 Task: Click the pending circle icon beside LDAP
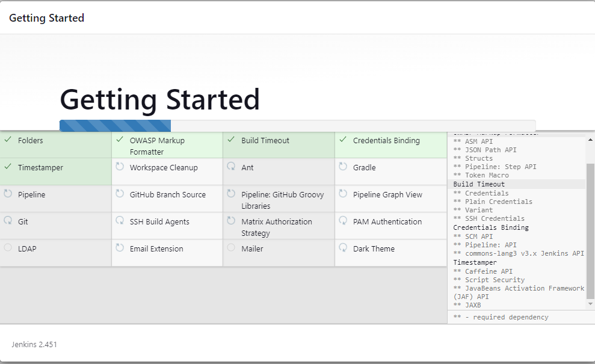(8, 247)
